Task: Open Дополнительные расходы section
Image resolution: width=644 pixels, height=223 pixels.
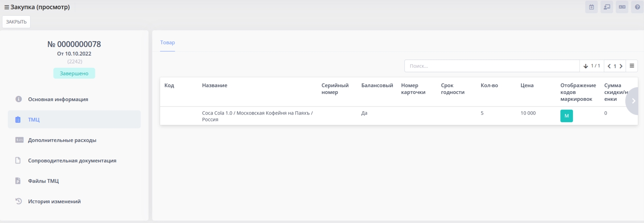Action: (x=62, y=140)
